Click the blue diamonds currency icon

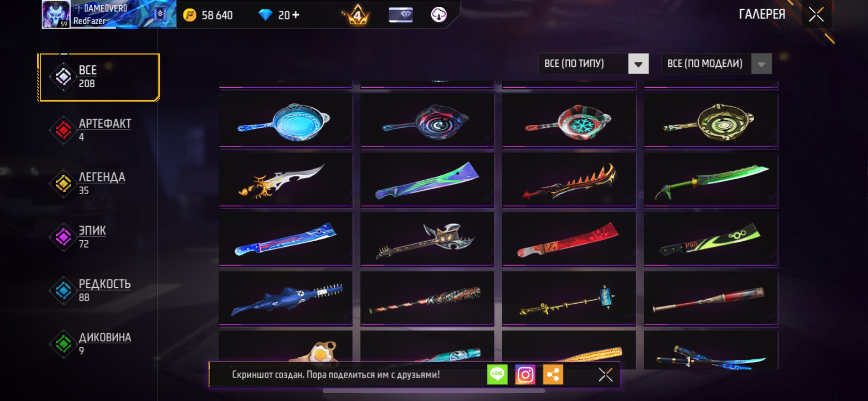[265, 15]
